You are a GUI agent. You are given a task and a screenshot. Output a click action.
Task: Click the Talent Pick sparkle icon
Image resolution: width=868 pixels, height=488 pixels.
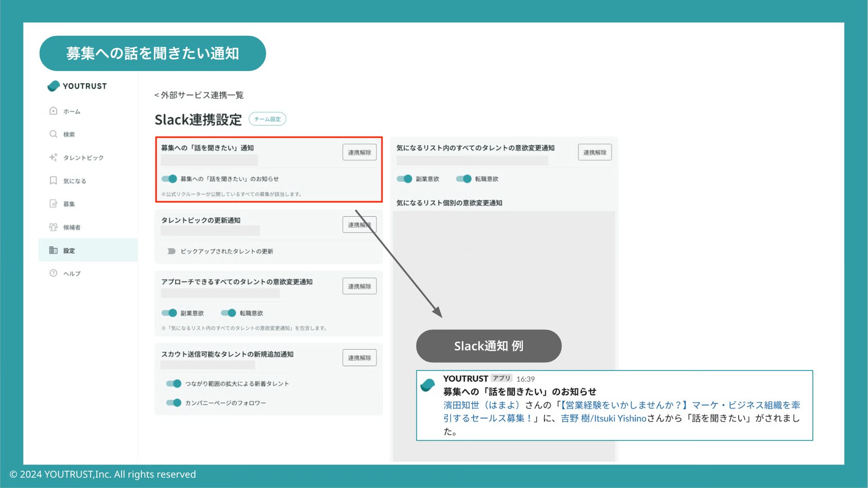53,157
